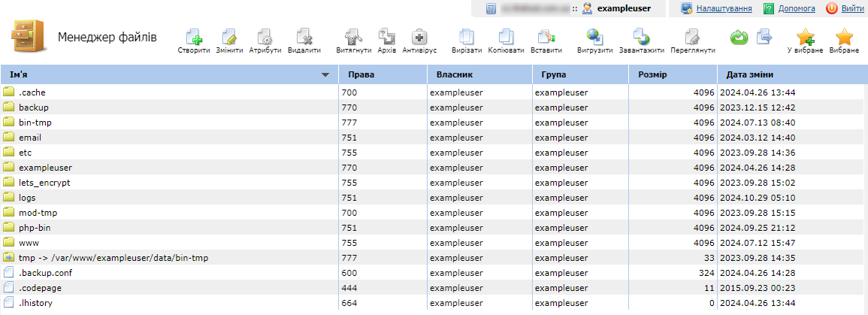Viewport: 868px width, 315px height.
Task: Click the symlink icon of the tmp row
Action: point(8,257)
